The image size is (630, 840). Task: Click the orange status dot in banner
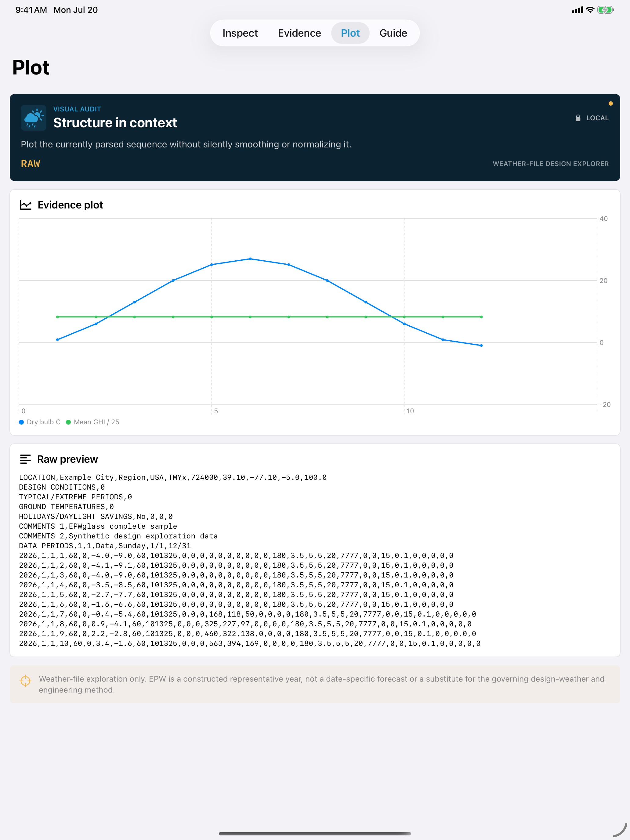(610, 104)
